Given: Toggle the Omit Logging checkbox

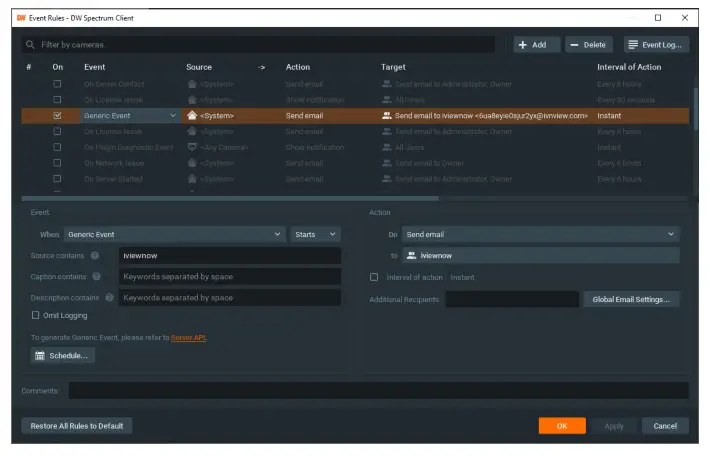Looking at the screenshot, I should [35, 315].
